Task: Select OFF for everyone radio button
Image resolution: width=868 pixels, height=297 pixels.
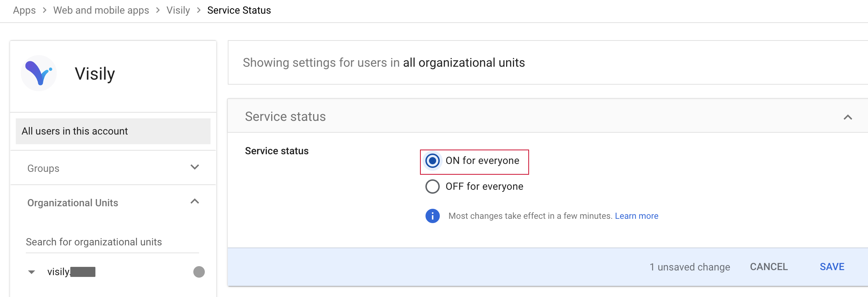Action: 433,187
